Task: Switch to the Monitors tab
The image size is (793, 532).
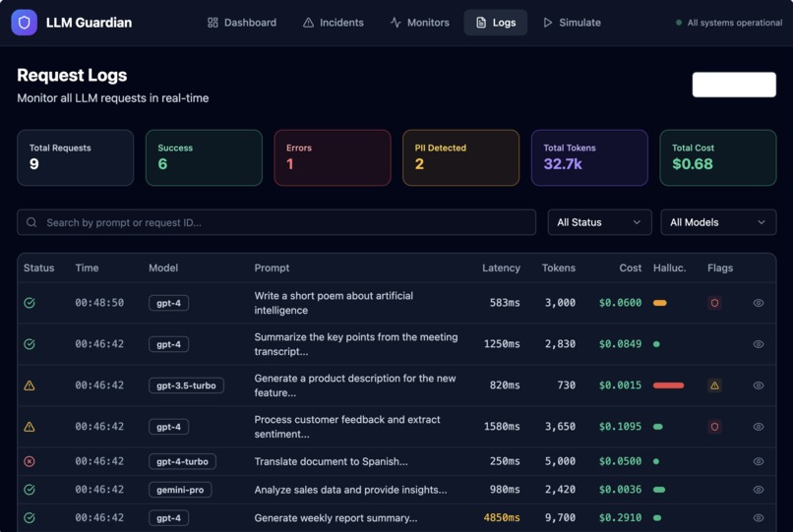Action: click(x=420, y=23)
